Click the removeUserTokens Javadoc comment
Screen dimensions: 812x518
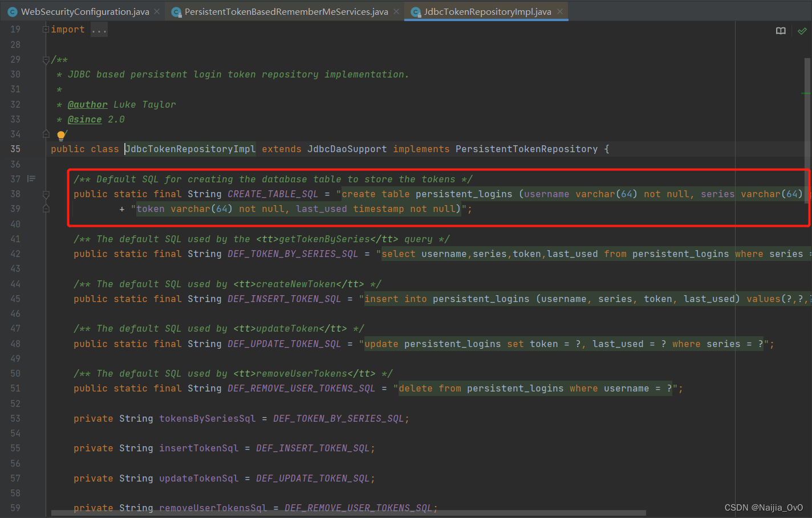(233, 373)
